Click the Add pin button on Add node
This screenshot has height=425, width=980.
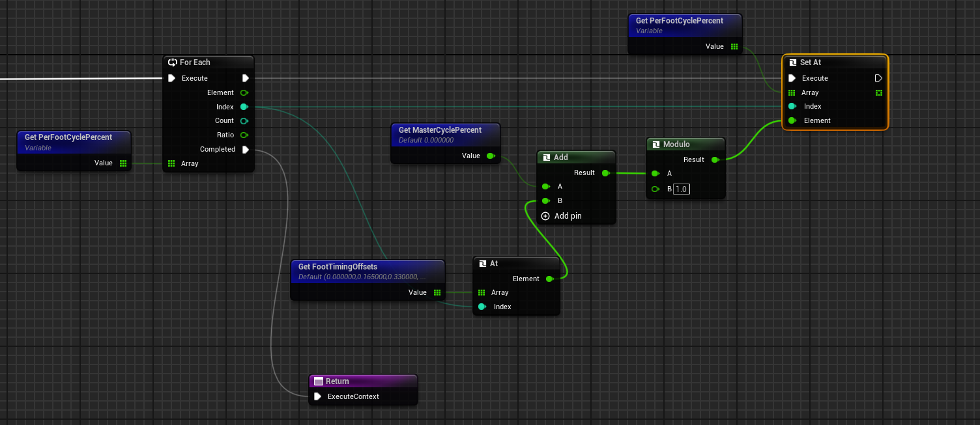562,216
